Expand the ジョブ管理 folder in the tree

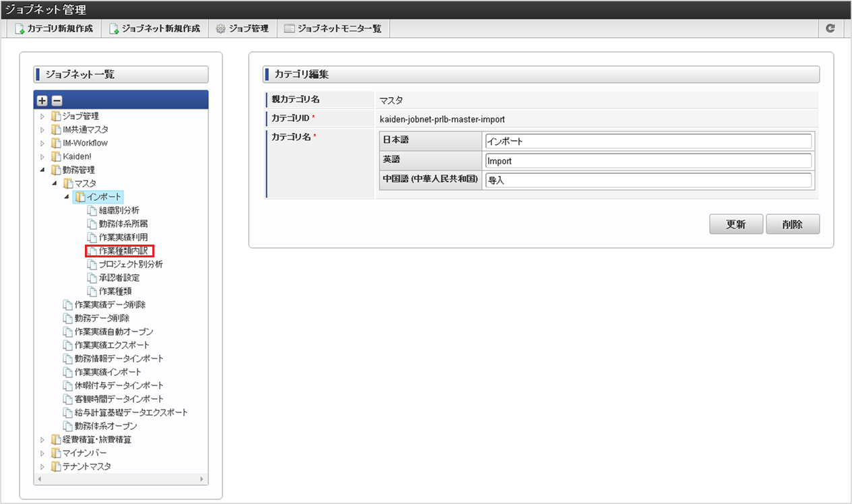click(x=42, y=116)
